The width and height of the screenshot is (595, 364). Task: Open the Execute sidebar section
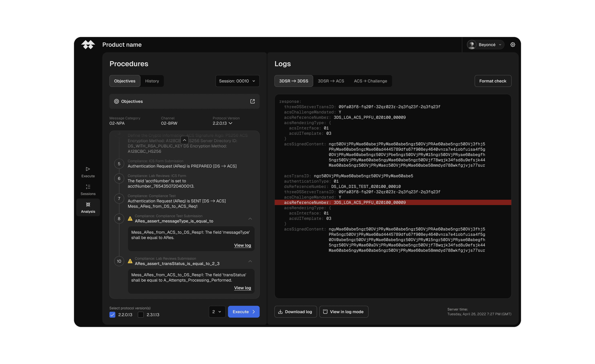(x=88, y=172)
